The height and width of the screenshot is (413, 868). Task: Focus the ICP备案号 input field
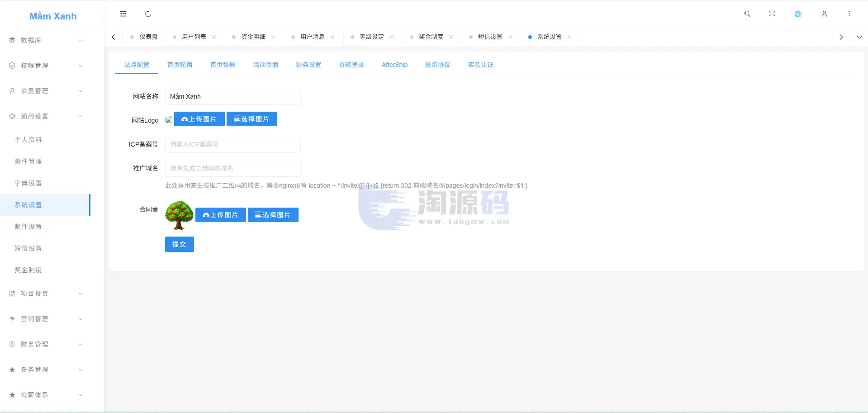point(232,144)
